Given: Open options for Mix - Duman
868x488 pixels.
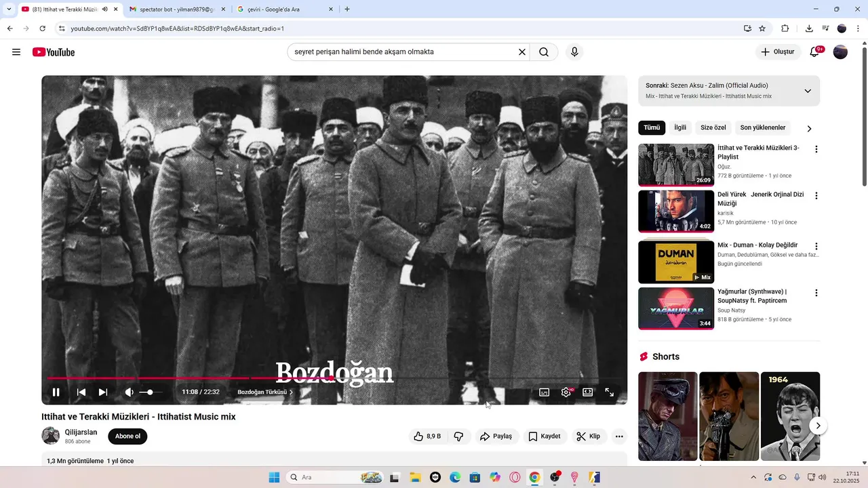Looking at the screenshot, I should [816, 247].
